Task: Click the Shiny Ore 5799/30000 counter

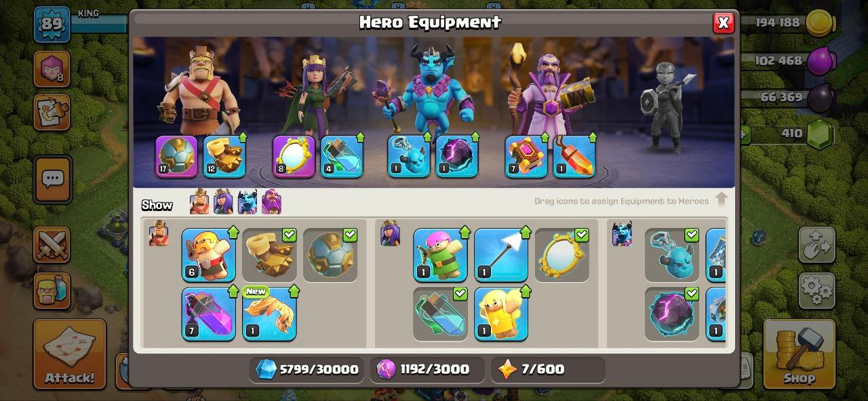Action: click(307, 369)
